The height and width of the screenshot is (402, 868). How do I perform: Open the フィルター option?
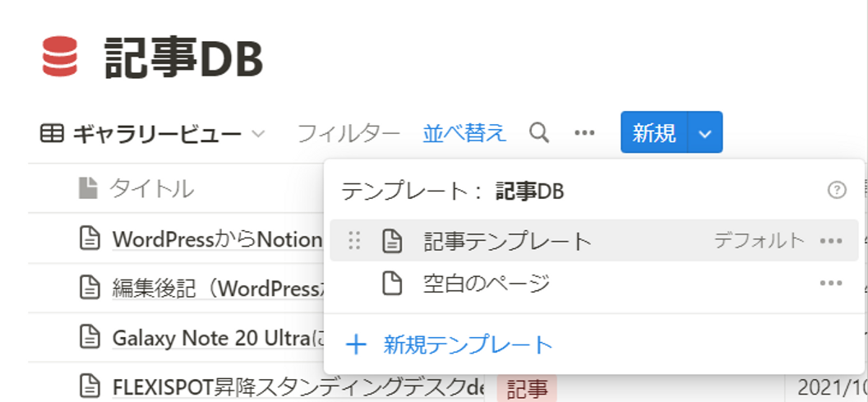(349, 133)
